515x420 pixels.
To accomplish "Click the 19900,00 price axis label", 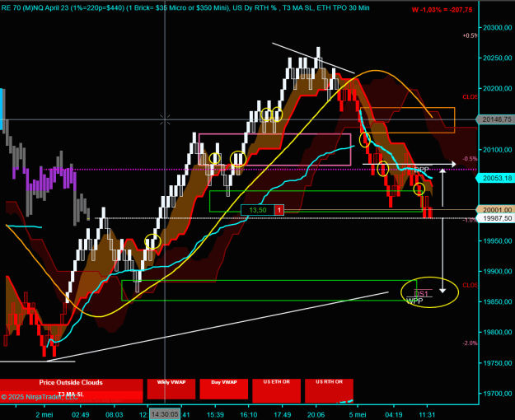I will pyautogui.click(x=497, y=272).
